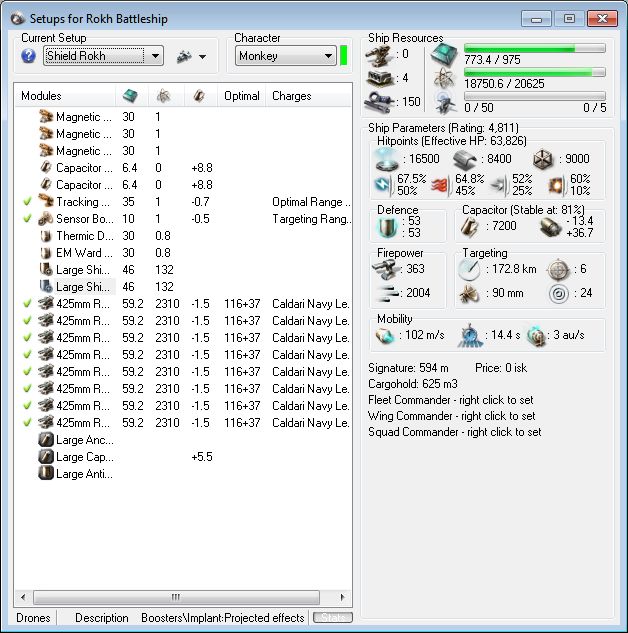Click the powergrid column header icon
Viewport: 628px width, 633px height.
click(x=130, y=96)
